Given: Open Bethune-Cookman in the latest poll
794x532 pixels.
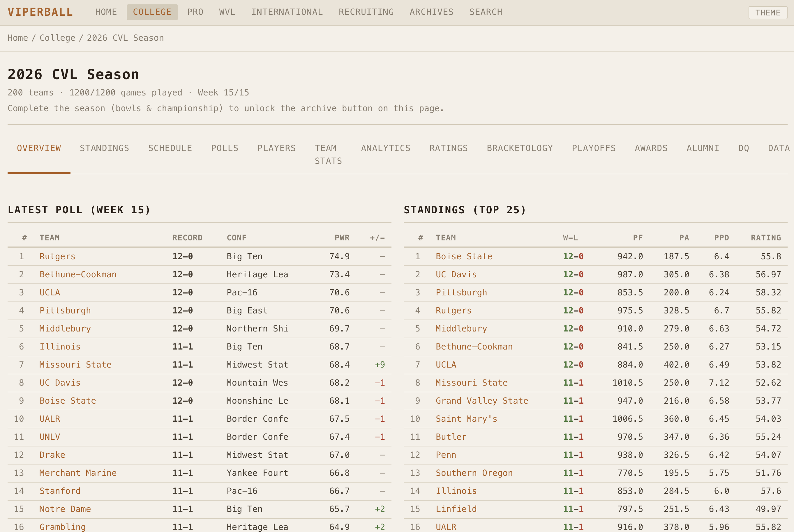Looking at the screenshot, I should click(x=78, y=274).
